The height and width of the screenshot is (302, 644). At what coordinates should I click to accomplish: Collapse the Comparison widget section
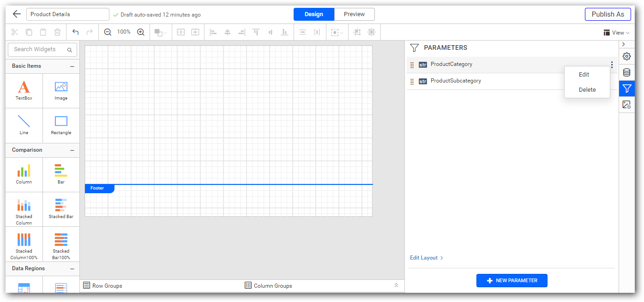tap(72, 150)
